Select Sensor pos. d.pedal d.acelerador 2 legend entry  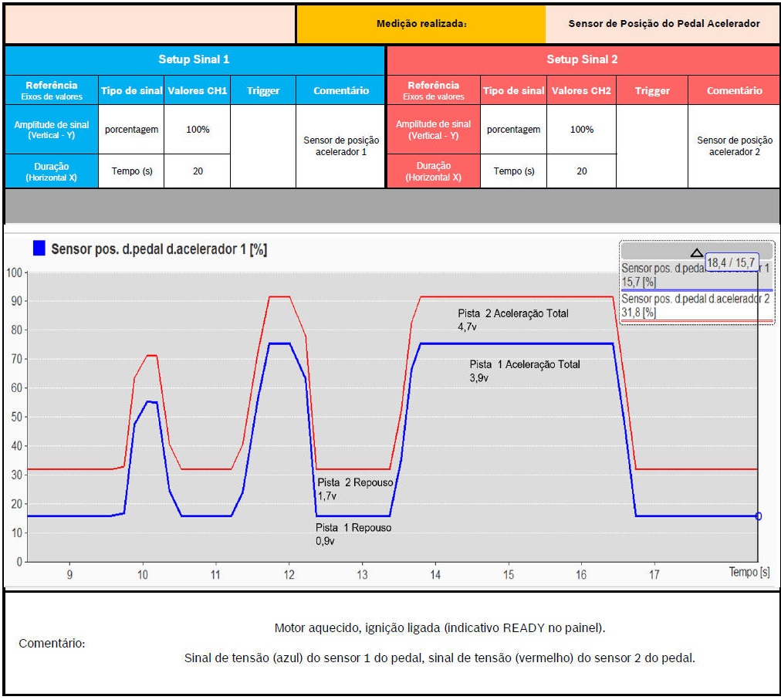[x=695, y=305]
